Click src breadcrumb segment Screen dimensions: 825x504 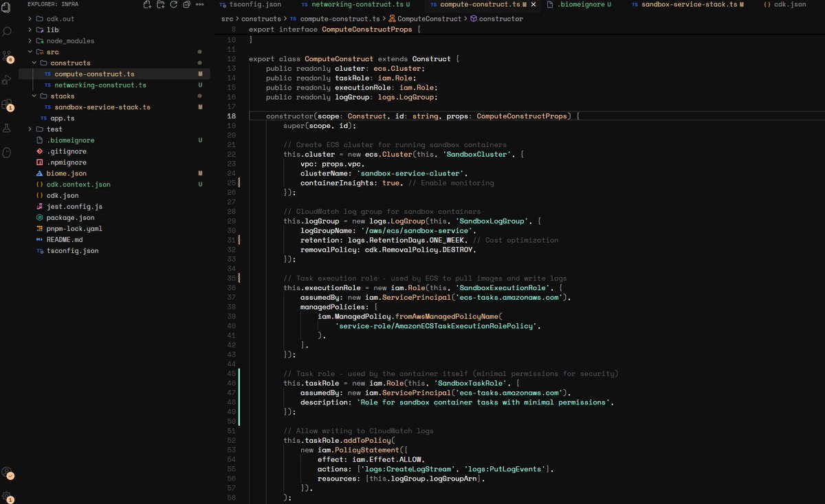(227, 19)
